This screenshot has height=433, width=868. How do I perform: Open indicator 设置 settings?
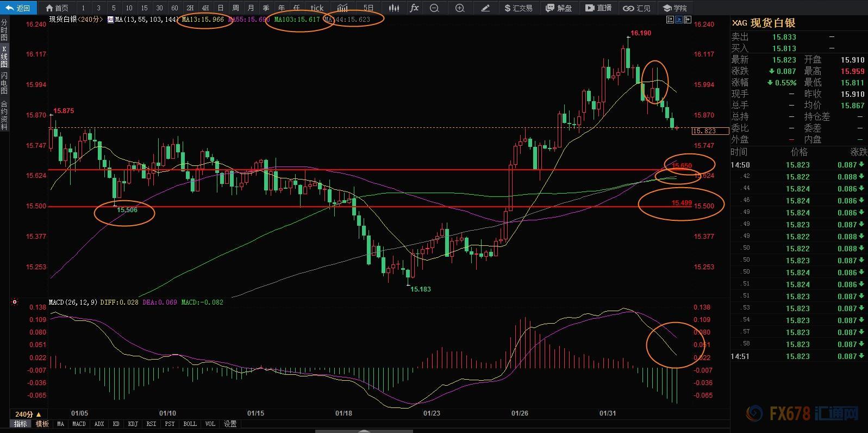230,424
